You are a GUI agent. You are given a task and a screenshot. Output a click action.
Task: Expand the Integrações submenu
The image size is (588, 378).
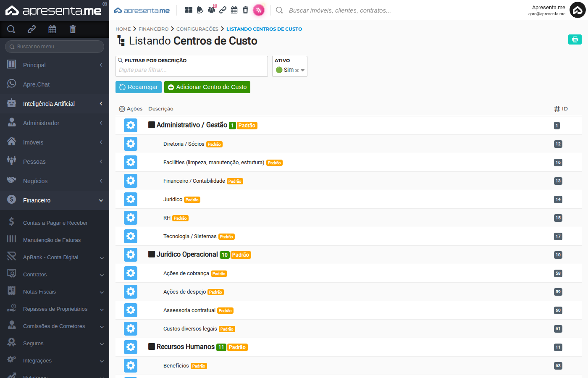point(55,361)
